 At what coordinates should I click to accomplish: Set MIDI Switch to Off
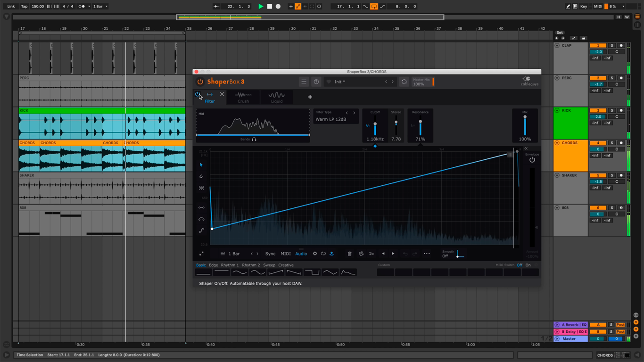click(x=520, y=265)
